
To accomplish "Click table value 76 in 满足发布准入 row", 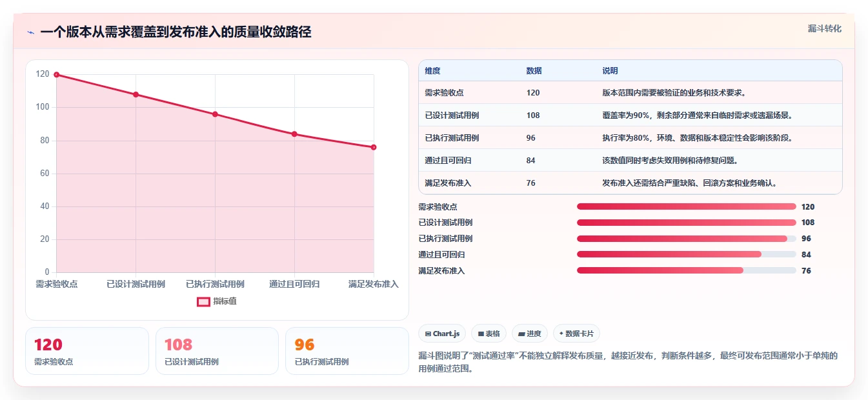I will 530,183.
